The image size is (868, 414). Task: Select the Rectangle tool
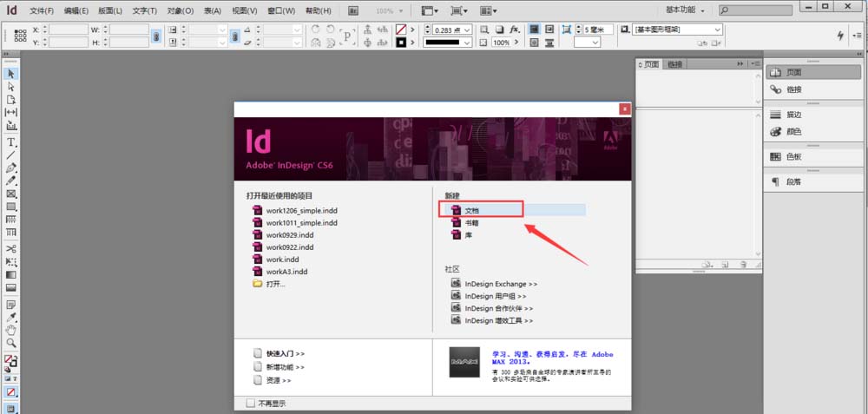point(11,207)
